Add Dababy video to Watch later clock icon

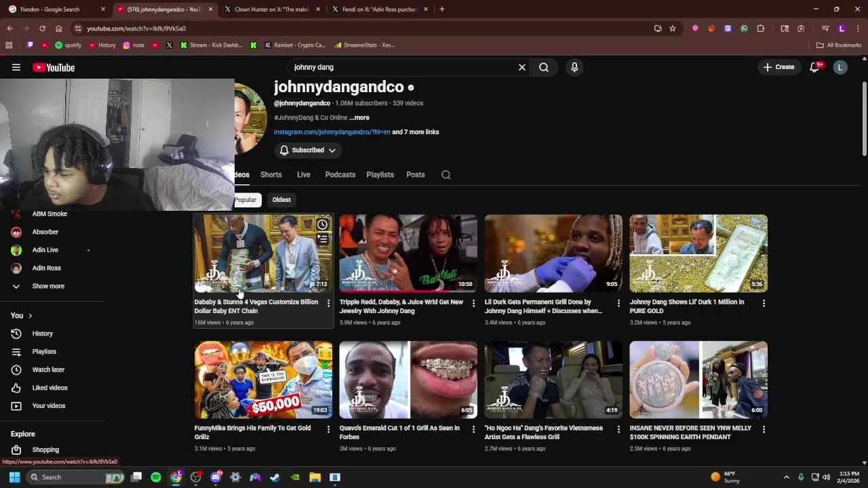[x=323, y=224]
